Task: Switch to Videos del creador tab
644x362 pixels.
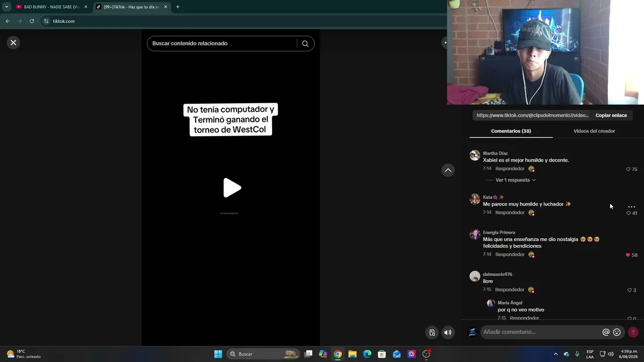Action: pos(594,131)
